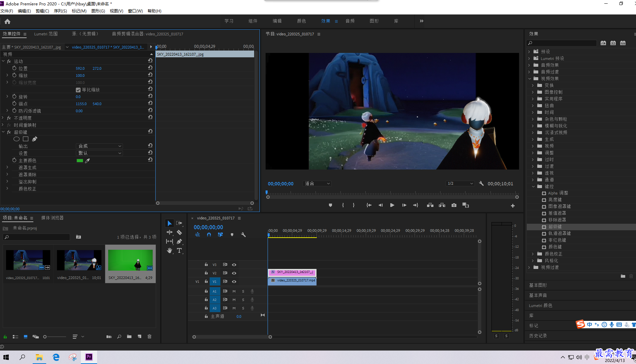Step forward one frame in program monitor
Screen dimensions: 636x364
pos(404,205)
